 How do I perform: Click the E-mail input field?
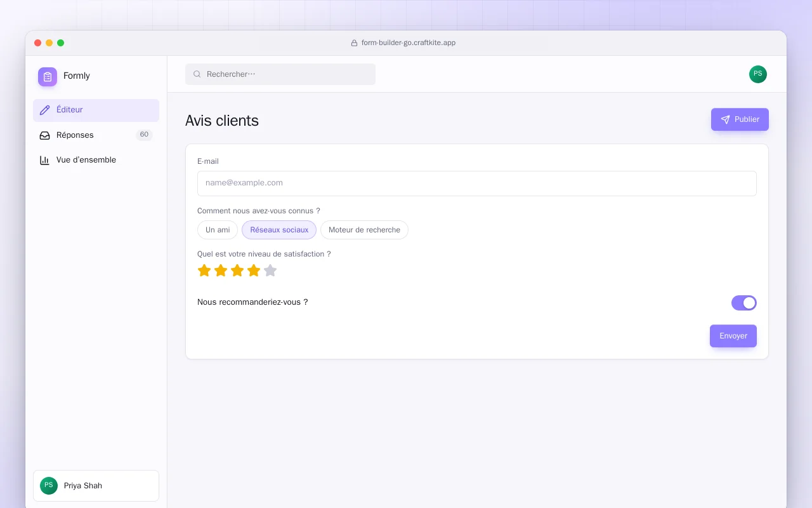pos(477,184)
